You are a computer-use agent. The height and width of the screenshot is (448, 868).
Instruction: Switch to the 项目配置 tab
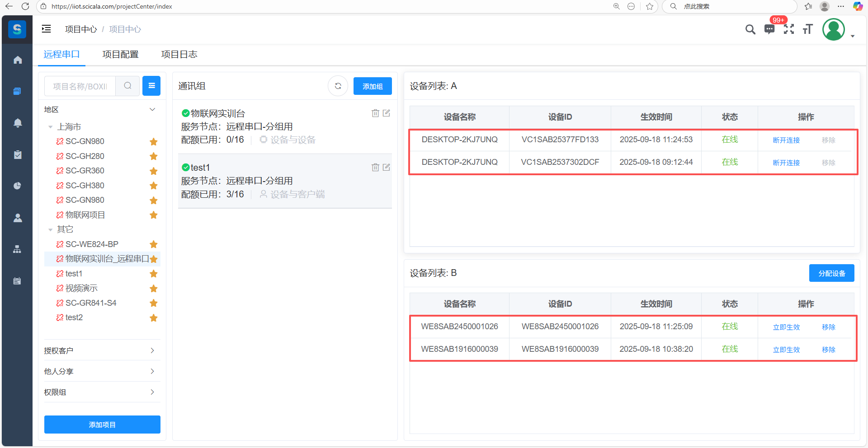point(120,55)
